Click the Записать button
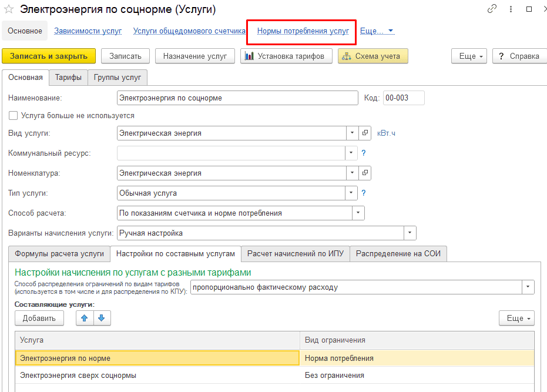The width and height of the screenshot is (547, 392). pyautogui.click(x=125, y=56)
